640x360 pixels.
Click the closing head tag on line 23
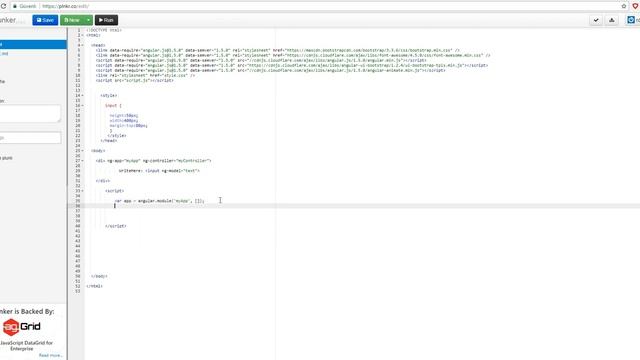(109, 141)
